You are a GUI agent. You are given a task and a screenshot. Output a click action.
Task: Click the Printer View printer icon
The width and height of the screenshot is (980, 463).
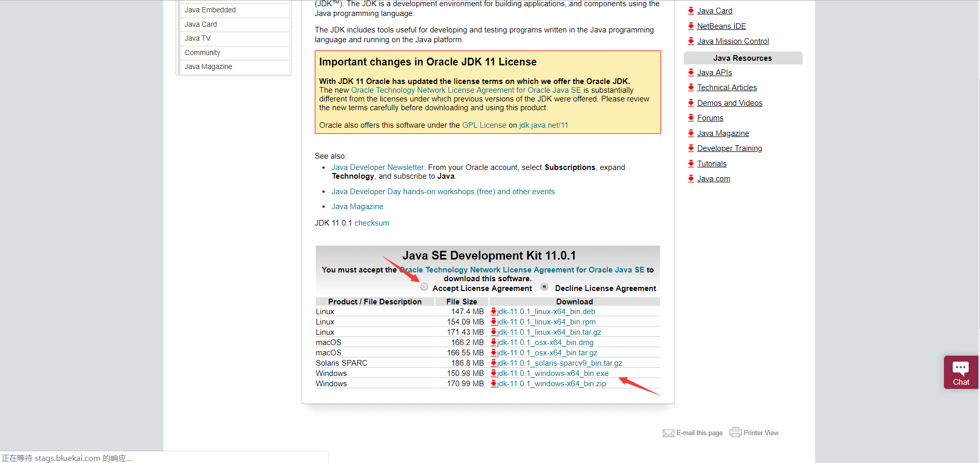(736, 432)
